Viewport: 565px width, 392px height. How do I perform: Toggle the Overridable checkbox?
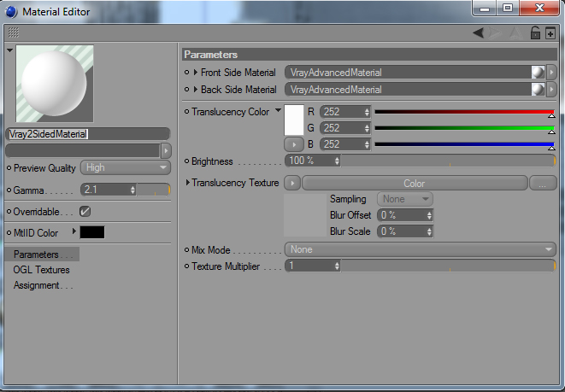click(x=85, y=211)
